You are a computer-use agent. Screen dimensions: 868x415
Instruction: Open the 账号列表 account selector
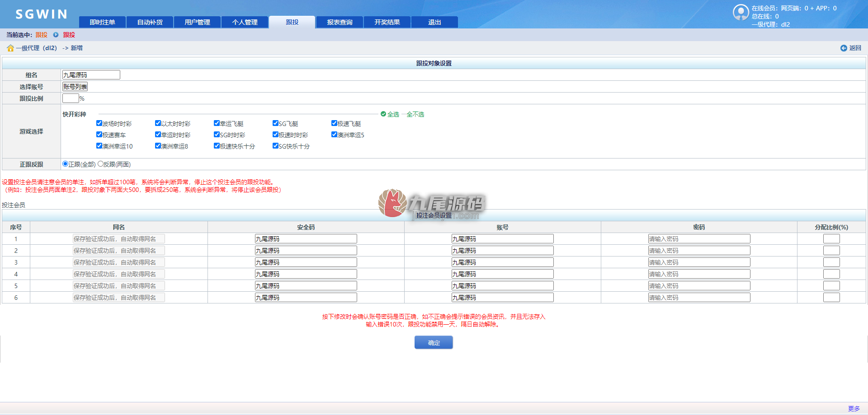tap(75, 87)
